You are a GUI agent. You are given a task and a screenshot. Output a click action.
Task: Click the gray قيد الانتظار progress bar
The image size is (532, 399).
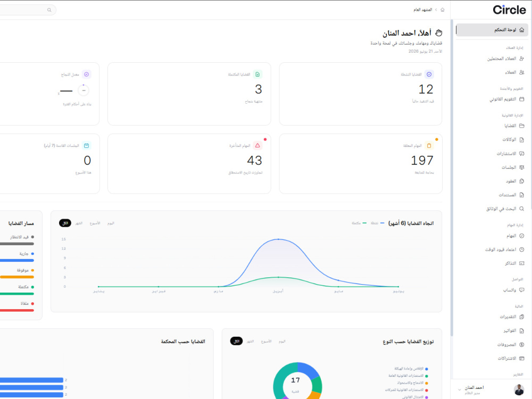(x=17, y=244)
